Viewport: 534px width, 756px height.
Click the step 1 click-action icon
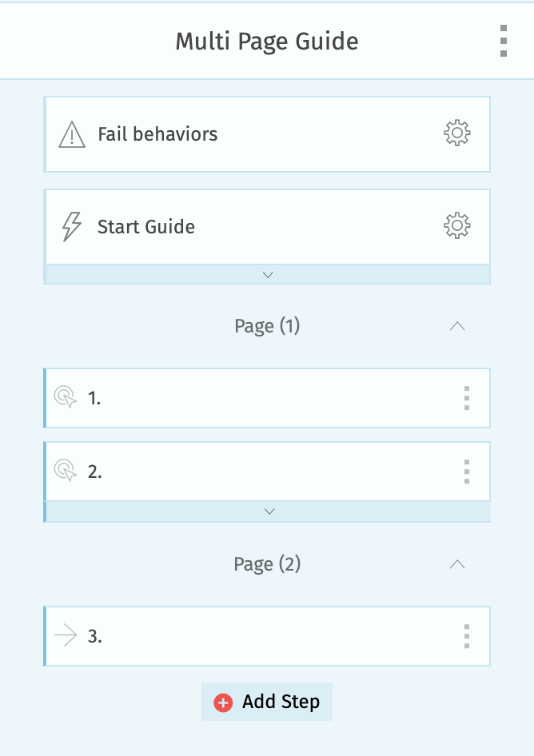(66, 398)
